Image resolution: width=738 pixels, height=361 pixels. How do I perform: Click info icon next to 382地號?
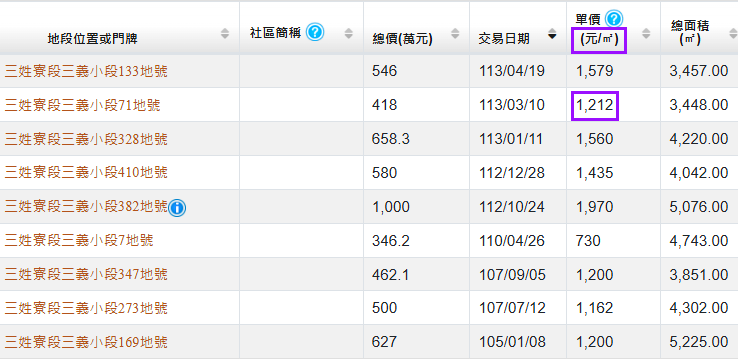tap(176, 207)
